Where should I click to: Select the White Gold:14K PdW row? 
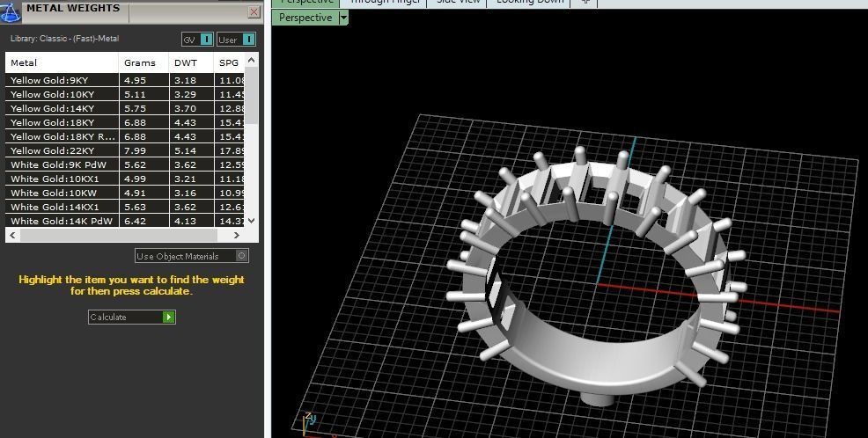point(125,221)
